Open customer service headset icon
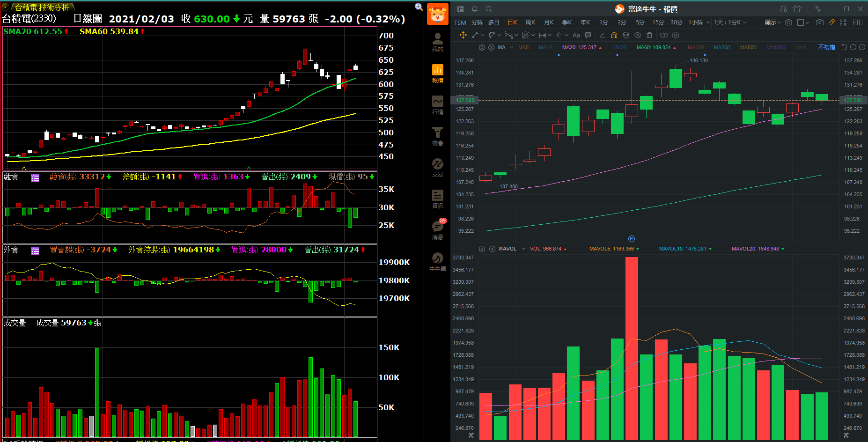 [783, 9]
